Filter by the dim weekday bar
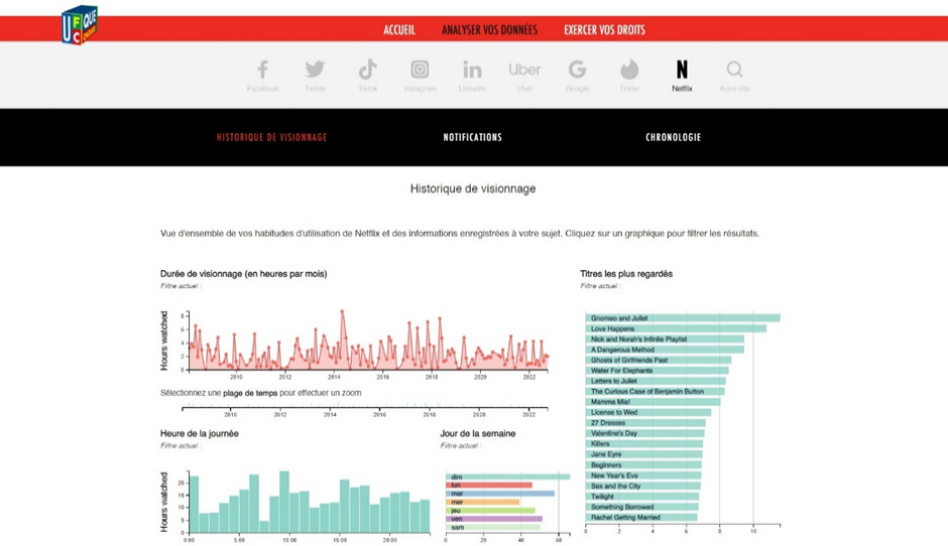 click(508, 476)
